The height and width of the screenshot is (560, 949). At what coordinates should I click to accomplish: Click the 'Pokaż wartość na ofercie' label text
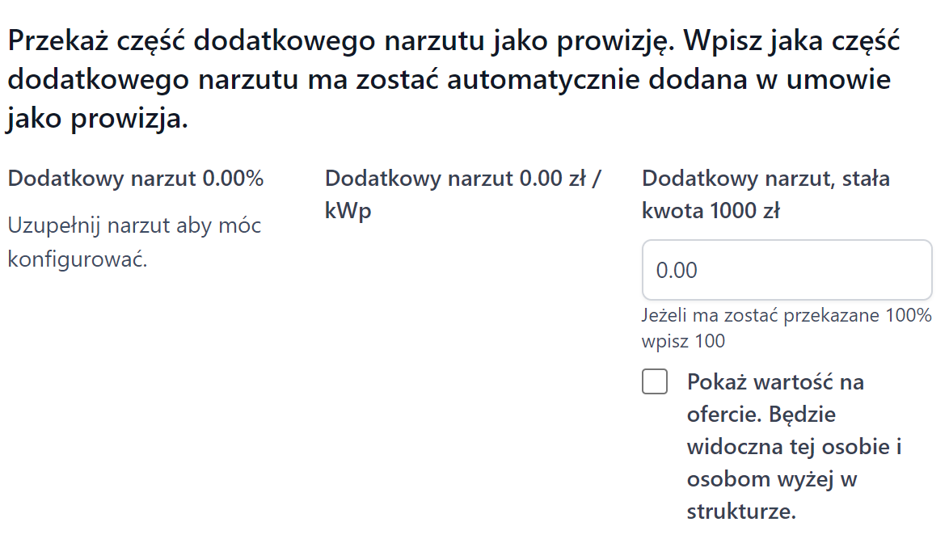pos(774,381)
